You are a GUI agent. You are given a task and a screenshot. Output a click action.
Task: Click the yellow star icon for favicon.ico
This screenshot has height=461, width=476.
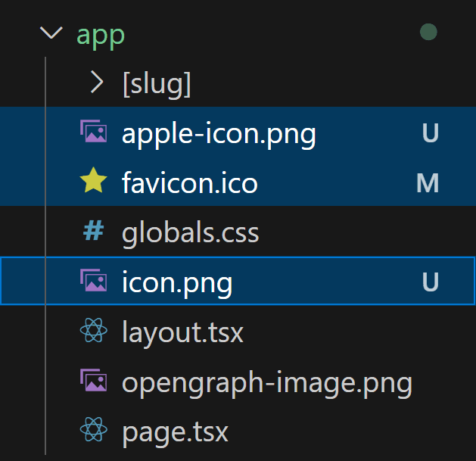click(93, 182)
